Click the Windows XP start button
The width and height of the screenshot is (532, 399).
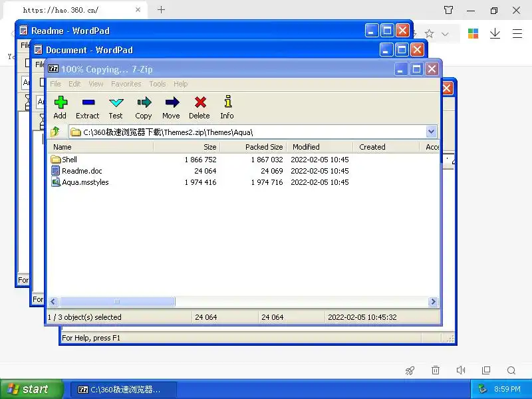(31, 389)
